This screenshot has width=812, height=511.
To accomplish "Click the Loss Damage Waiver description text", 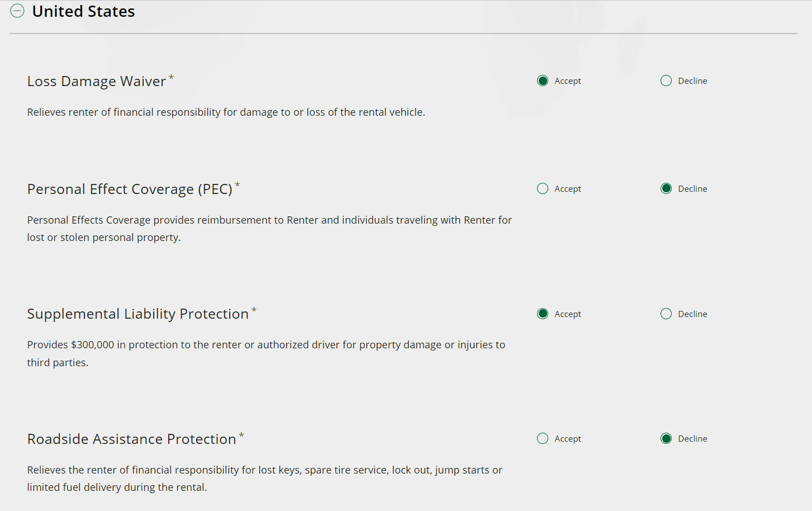I will tap(226, 112).
